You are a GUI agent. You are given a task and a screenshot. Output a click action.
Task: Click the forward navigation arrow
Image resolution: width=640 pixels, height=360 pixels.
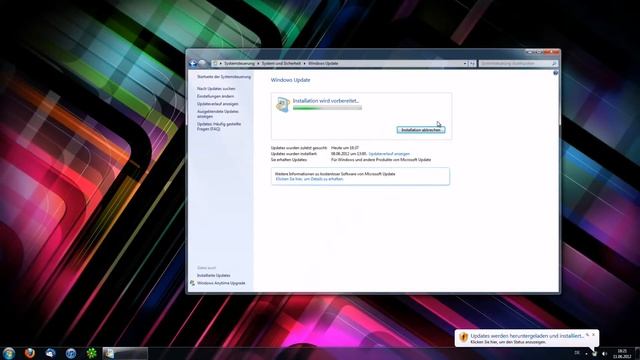tap(202, 63)
